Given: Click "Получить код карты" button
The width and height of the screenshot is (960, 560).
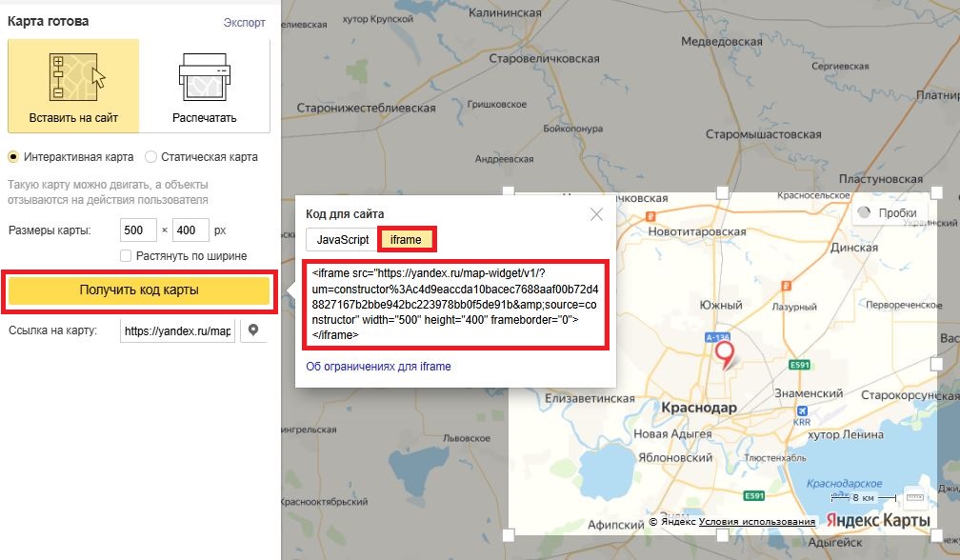Looking at the screenshot, I should (139, 290).
